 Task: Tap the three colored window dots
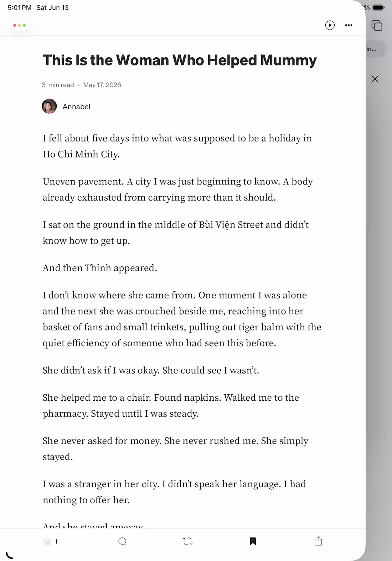[20, 25]
